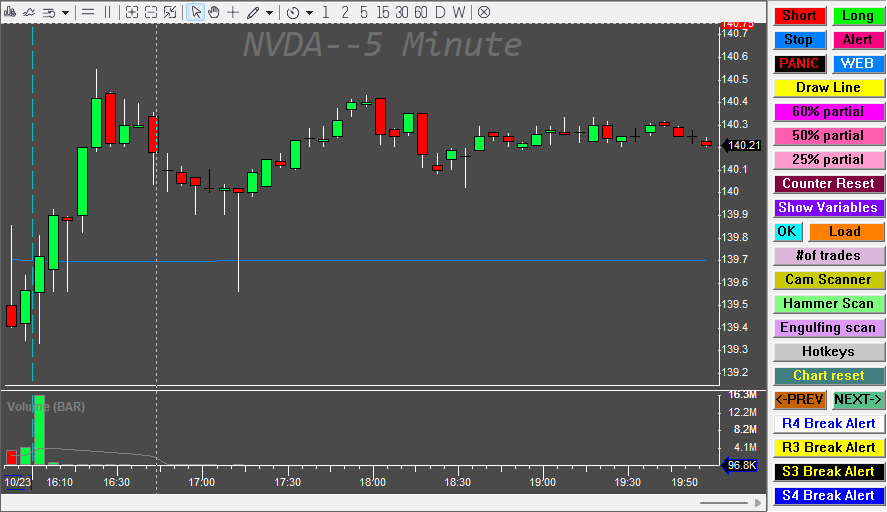Expand the pencil tool dropdown arrow
887x512 pixels.
pos(269,12)
